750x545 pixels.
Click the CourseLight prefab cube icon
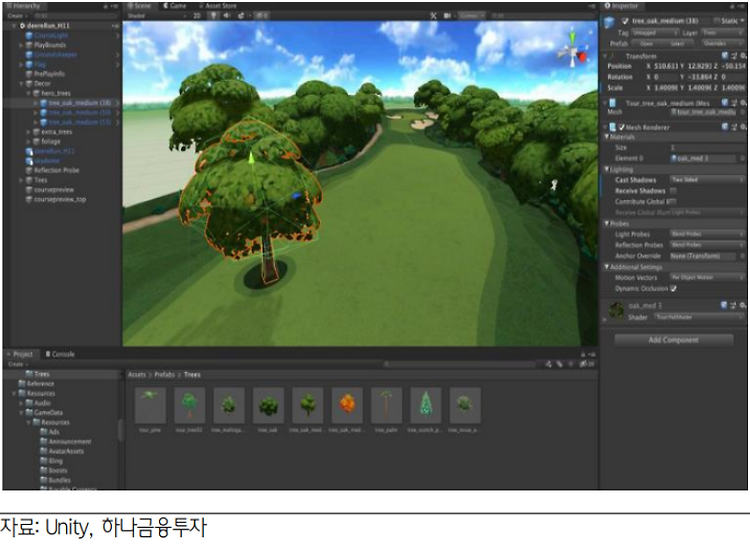point(29,35)
